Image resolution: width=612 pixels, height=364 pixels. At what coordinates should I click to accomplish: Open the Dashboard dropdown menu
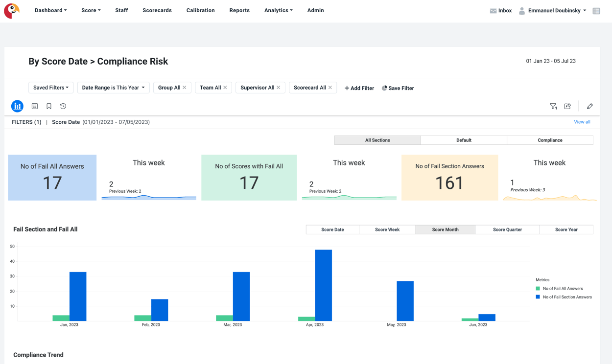51,10
